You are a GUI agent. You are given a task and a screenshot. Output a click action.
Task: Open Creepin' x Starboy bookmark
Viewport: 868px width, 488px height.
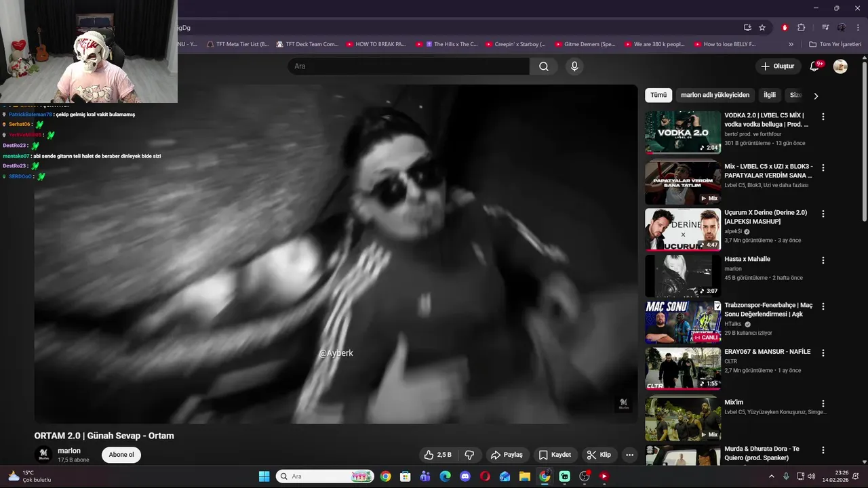pyautogui.click(x=515, y=44)
